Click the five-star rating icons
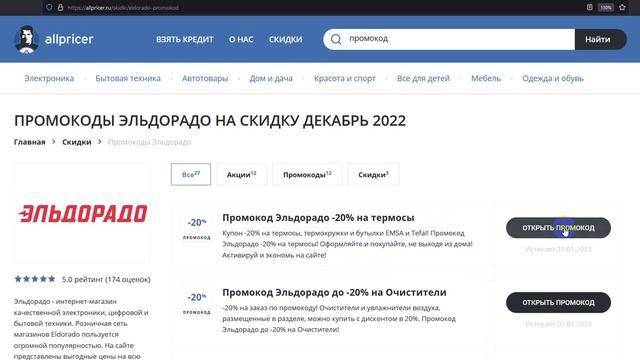This screenshot has height=360, width=640. (x=35, y=279)
